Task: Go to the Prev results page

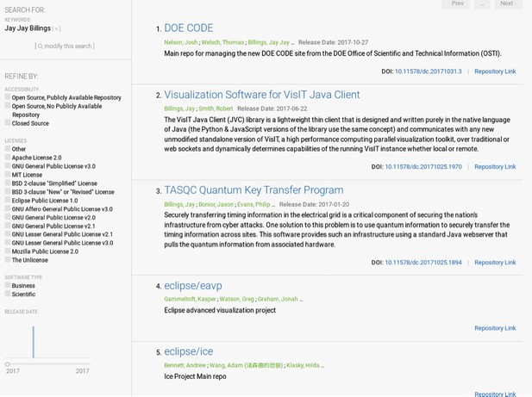Action: 455,3
